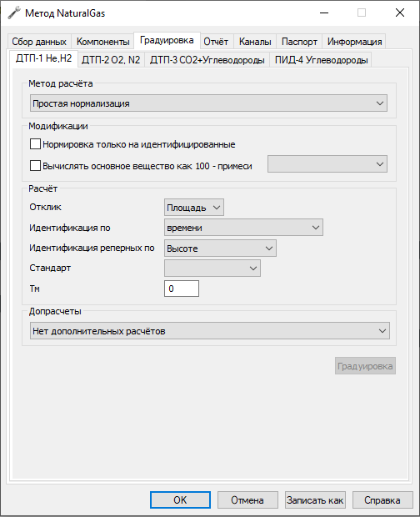Image resolution: width=420 pixels, height=517 pixels.
Task: Click the wrench icon in the title bar
Action: (x=14, y=13)
